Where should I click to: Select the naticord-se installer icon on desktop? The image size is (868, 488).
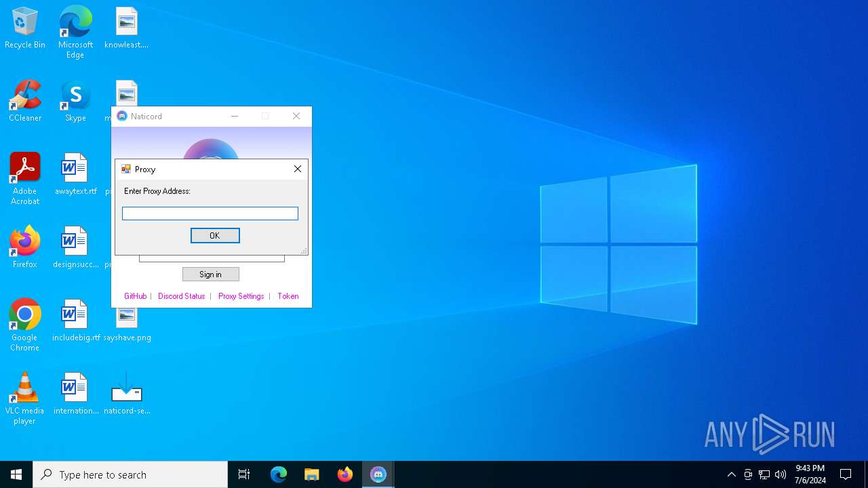(x=127, y=394)
